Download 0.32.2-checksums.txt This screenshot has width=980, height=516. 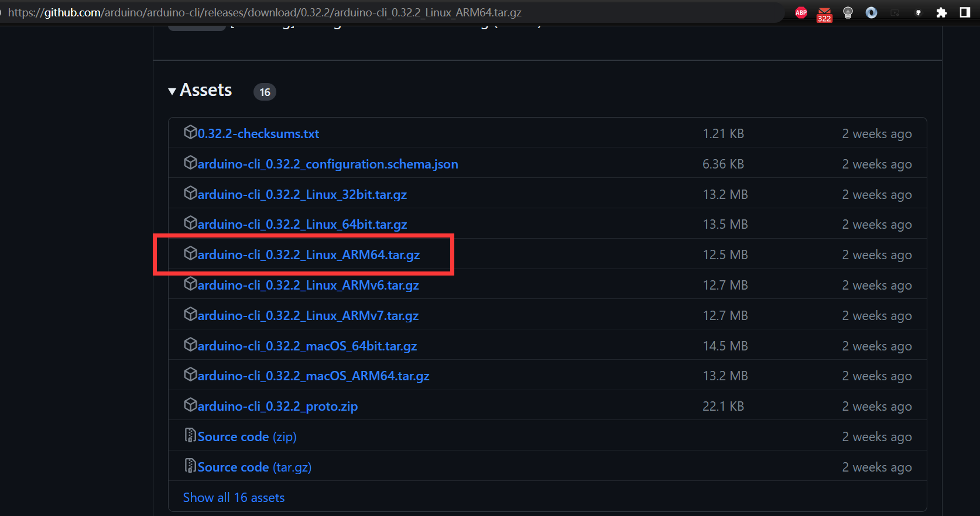(x=258, y=134)
